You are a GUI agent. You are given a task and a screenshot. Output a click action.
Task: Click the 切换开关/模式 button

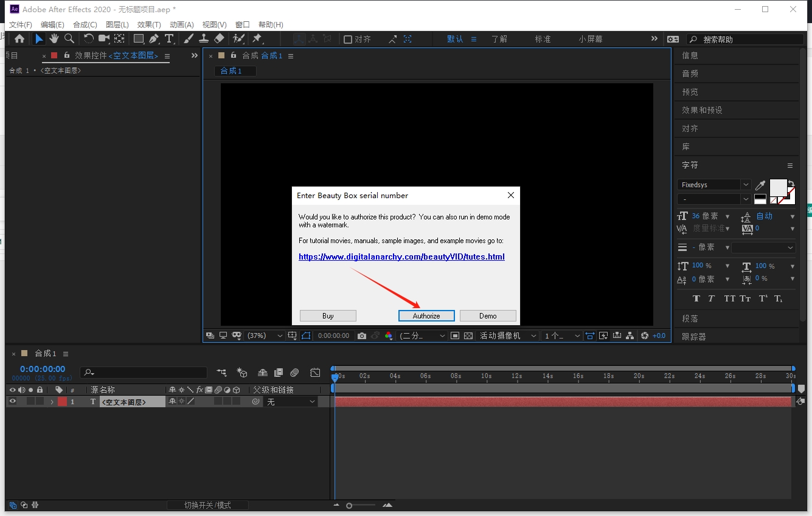click(208, 505)
